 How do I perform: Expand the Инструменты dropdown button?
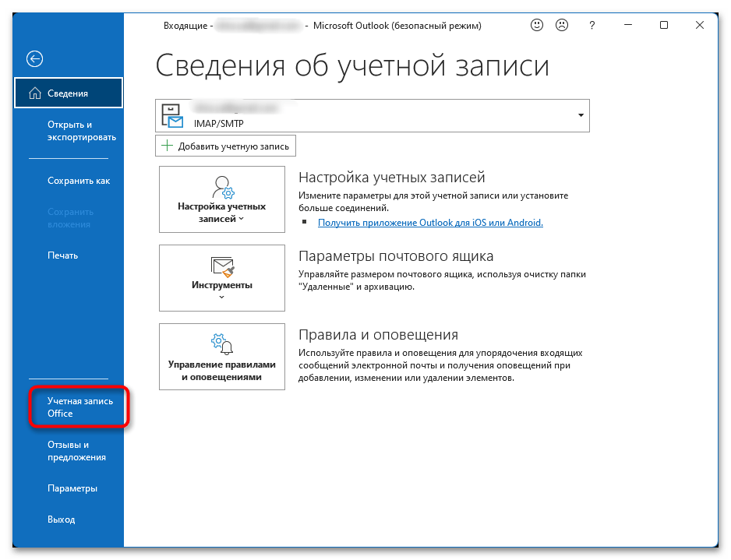coord(222,278)
